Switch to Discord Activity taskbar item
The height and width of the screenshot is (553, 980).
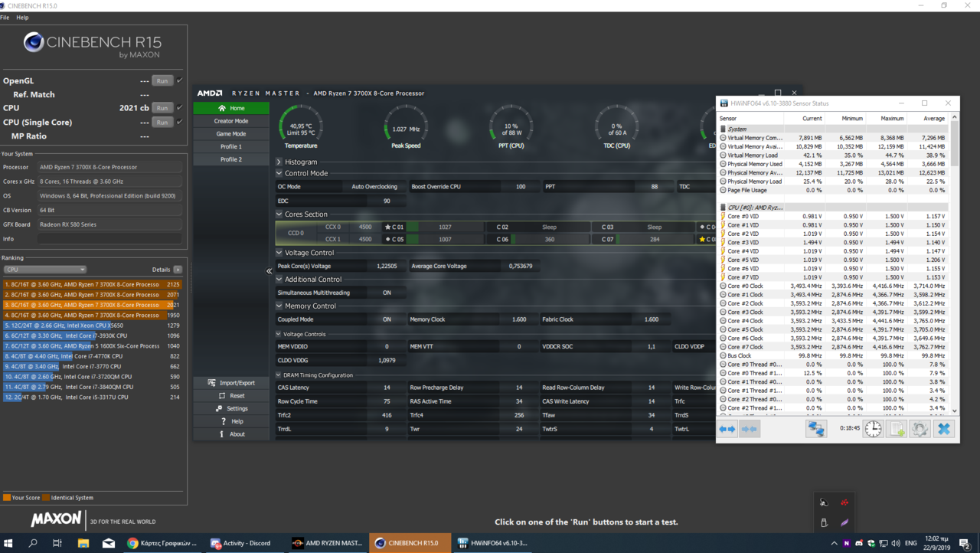point(247,543)
